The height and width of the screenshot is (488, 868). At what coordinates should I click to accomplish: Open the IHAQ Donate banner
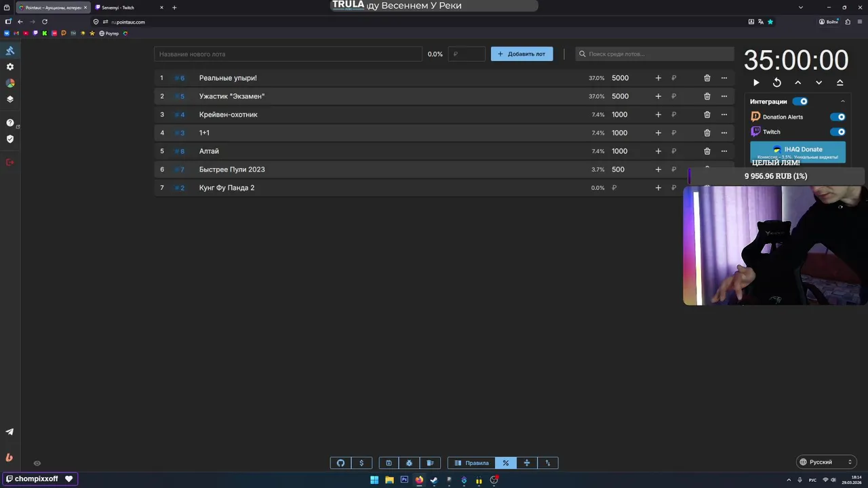click(798, 152)
